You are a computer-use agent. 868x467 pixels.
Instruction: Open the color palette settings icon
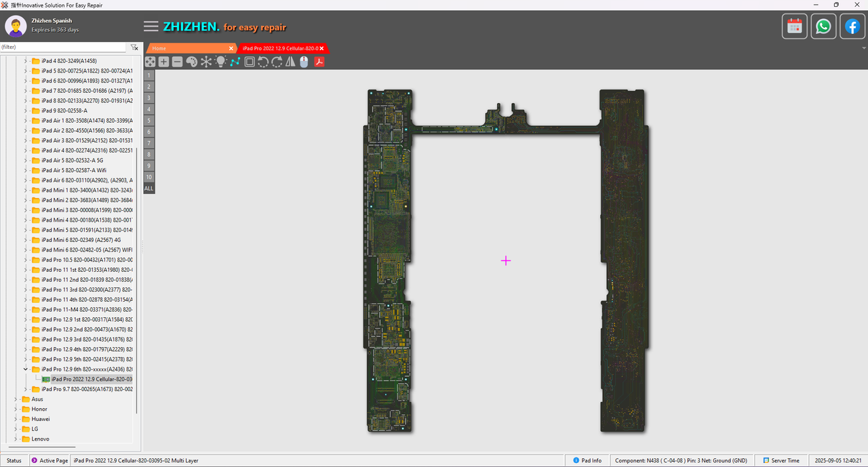(x=191, y=62)
